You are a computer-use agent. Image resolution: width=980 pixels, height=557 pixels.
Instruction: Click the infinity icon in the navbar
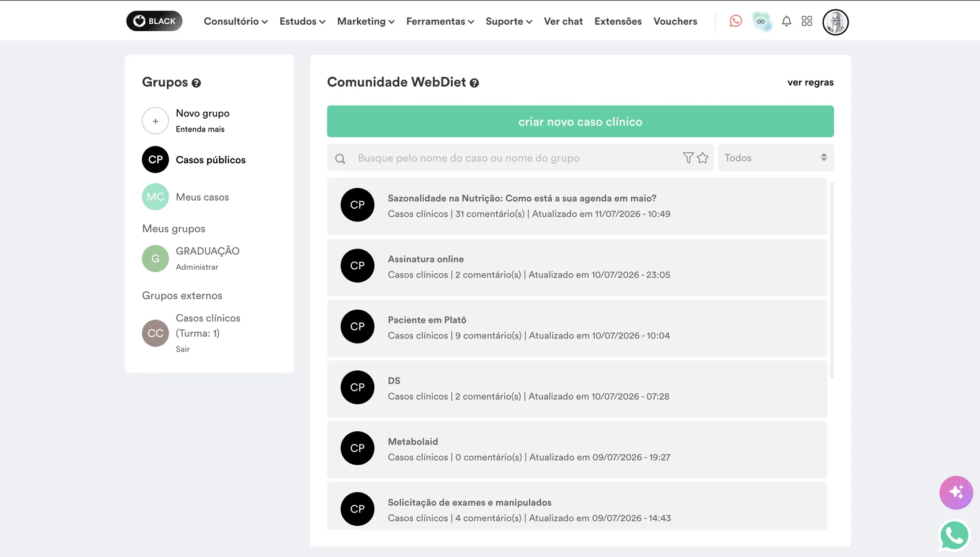(x=762, y=22)
